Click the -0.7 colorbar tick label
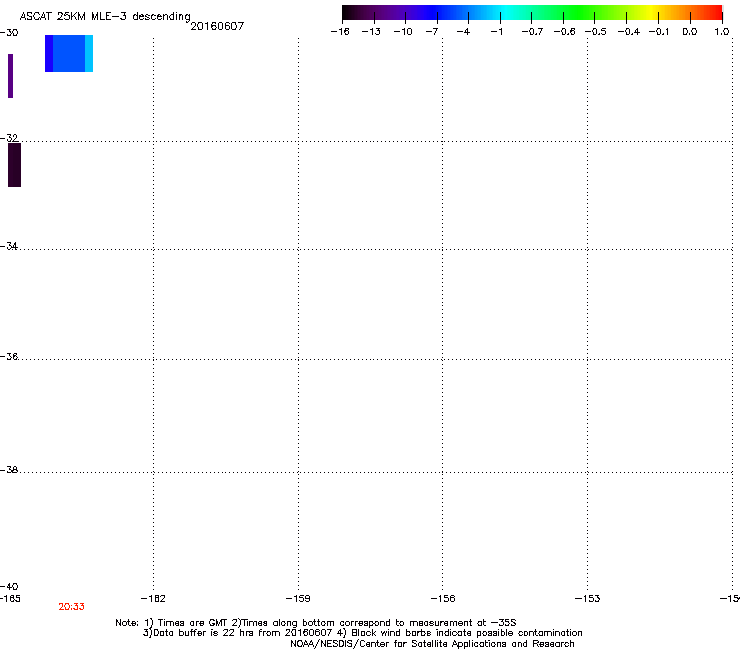Viewport: 740px width, 650px height. pos(532,32)
